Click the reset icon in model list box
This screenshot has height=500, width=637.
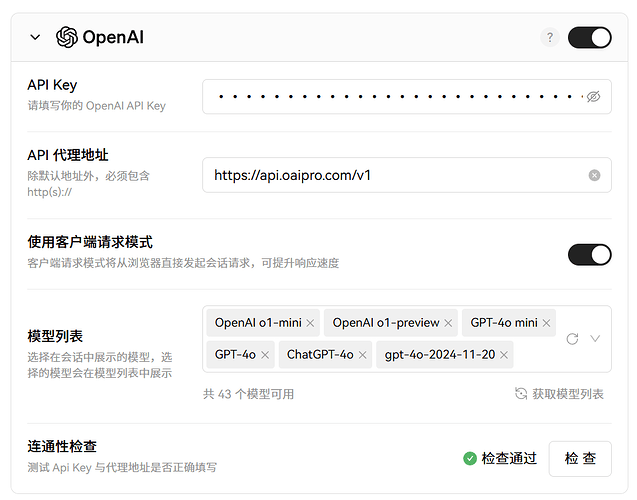[x=572, y=339]
